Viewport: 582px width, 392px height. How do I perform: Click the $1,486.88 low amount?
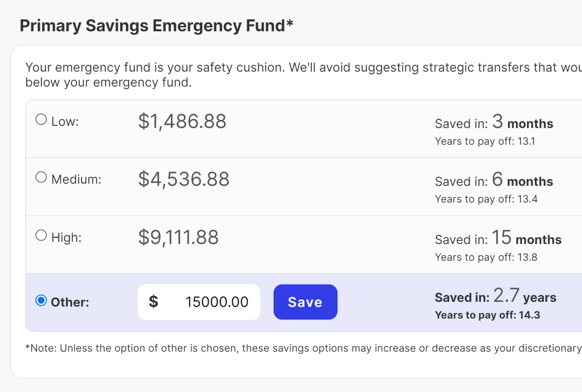182,121
